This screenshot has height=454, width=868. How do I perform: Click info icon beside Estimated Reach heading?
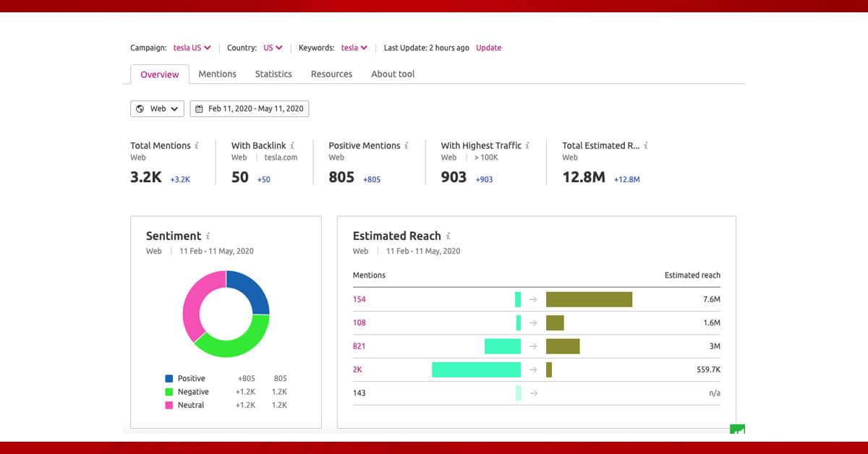[448, 236]
